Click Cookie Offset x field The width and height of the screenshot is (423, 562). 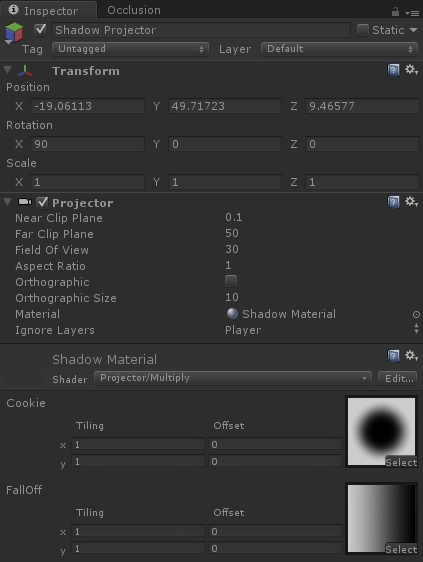(x=276, y=444)
